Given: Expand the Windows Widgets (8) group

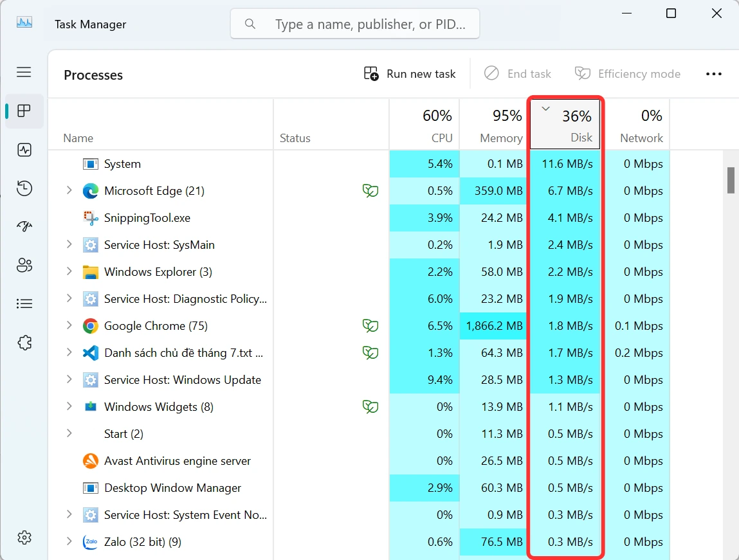Looking at the screenshot, I should [x=69, y=406].
